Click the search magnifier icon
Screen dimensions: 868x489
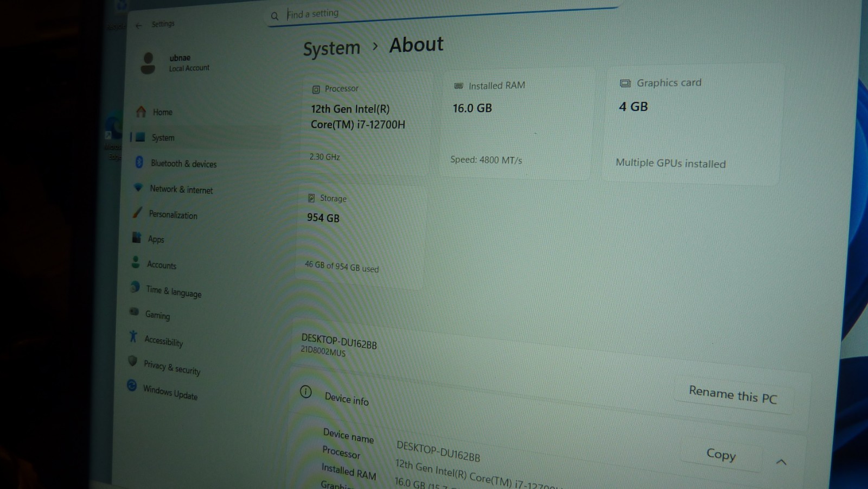275,16
